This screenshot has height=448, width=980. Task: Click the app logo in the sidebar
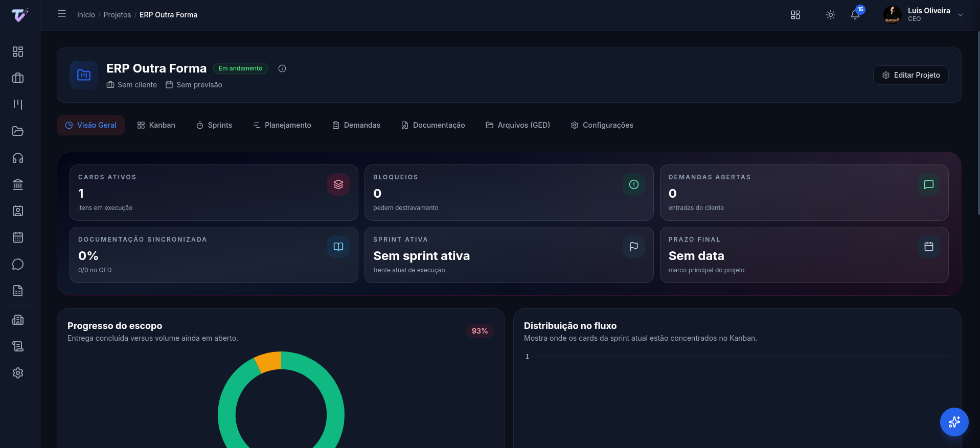click(x=19, y=15)
